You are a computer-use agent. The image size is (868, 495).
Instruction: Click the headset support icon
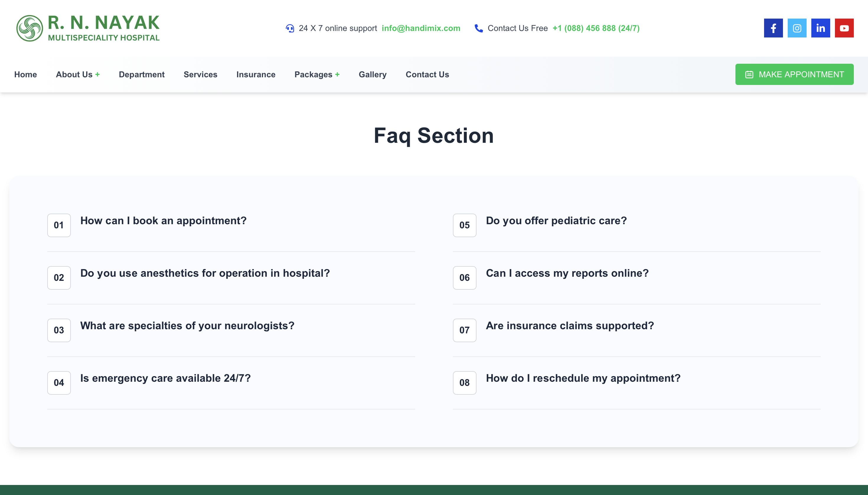(290, 28)
